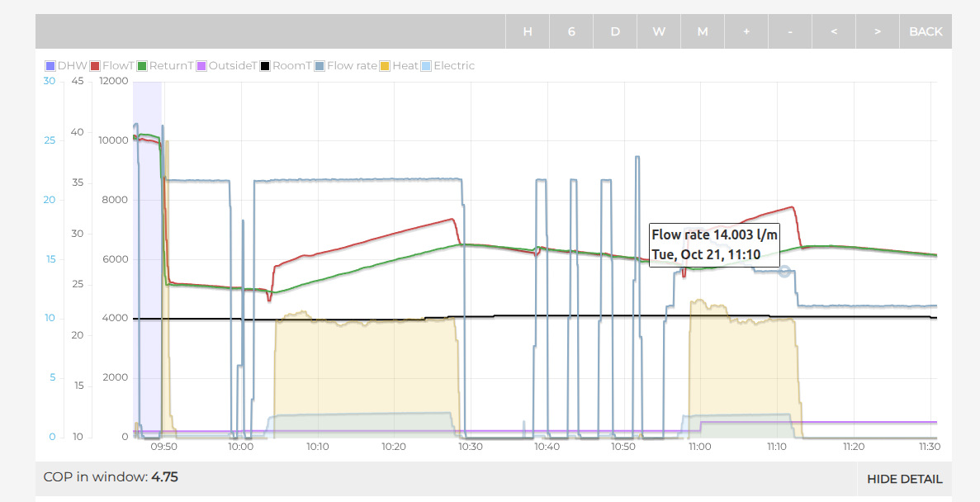Click the RoomT black legend swatch
This screenshot has height=502, width=980.
[x=265, y=66]
